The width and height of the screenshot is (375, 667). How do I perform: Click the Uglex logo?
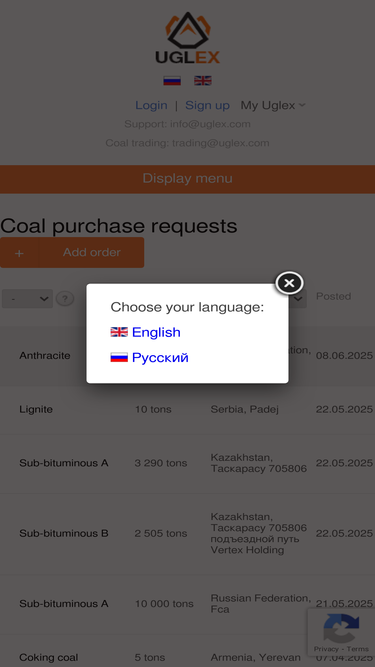tap(188, 38)
